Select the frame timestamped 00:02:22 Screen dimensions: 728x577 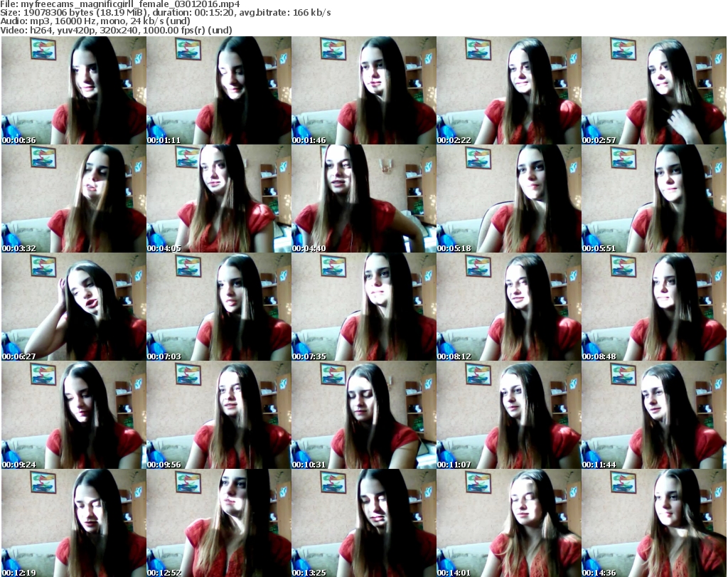click(x=509, y=90)
